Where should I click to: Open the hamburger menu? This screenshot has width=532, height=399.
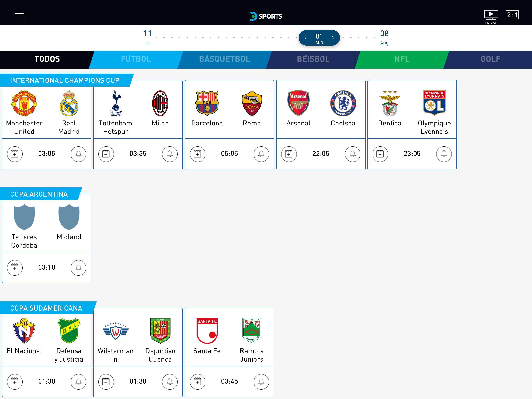(19, 16)
